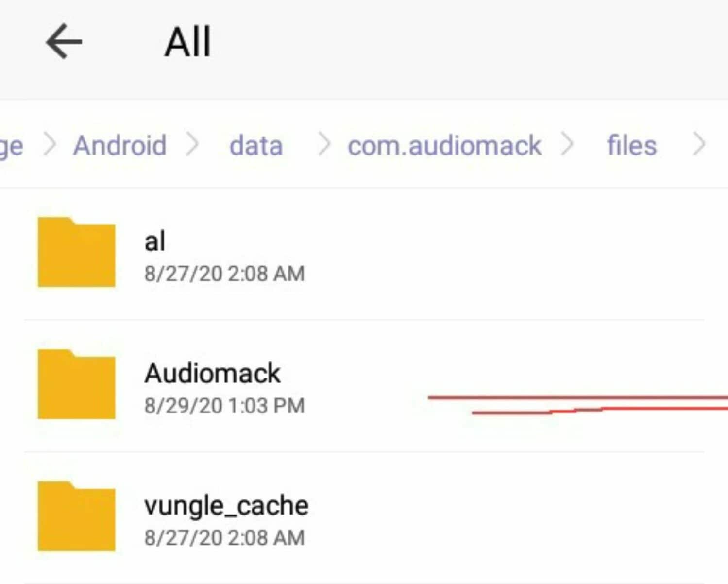Screen dimensions: 728x584
Task: Open the vungle_cache folder icon
Action: coord(76,516)
